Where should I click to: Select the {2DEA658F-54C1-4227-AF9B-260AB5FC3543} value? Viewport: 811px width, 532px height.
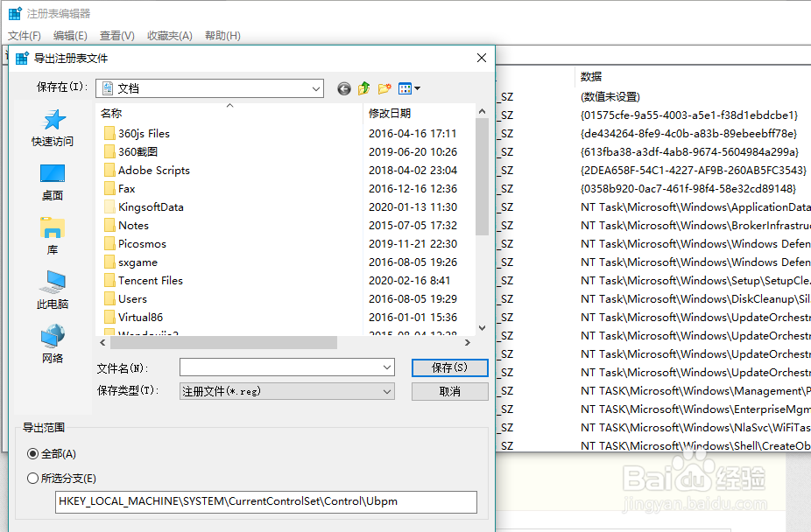(694, 171)
